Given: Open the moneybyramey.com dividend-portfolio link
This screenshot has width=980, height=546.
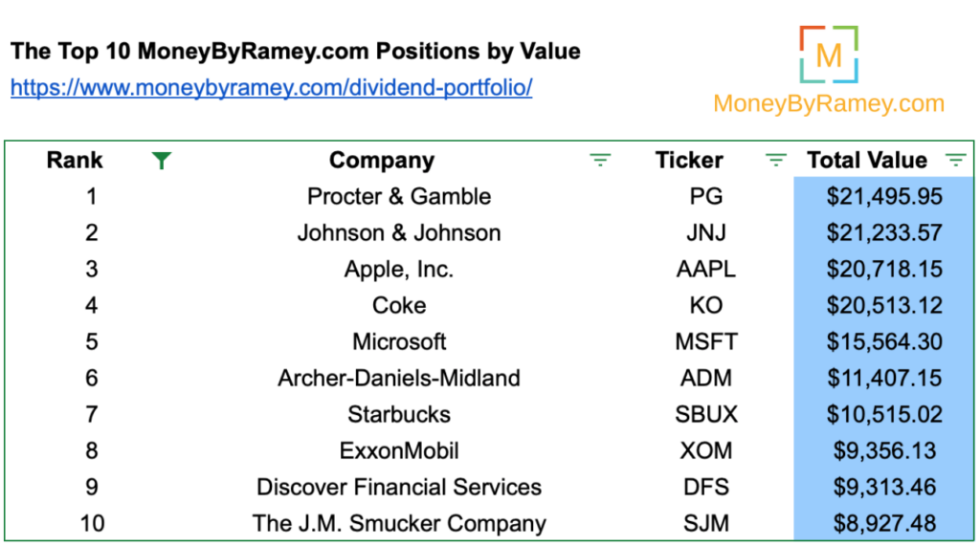Looking at the screenshot, I should (271, 87).
